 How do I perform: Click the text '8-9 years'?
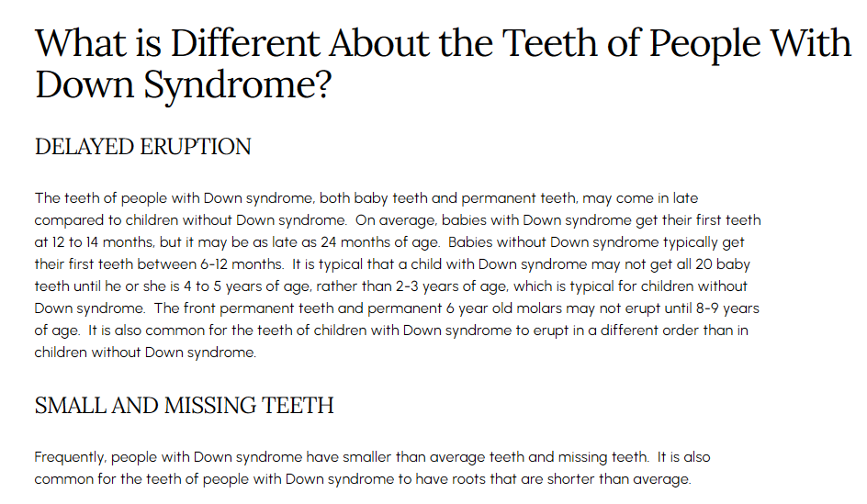click(727, 308)
